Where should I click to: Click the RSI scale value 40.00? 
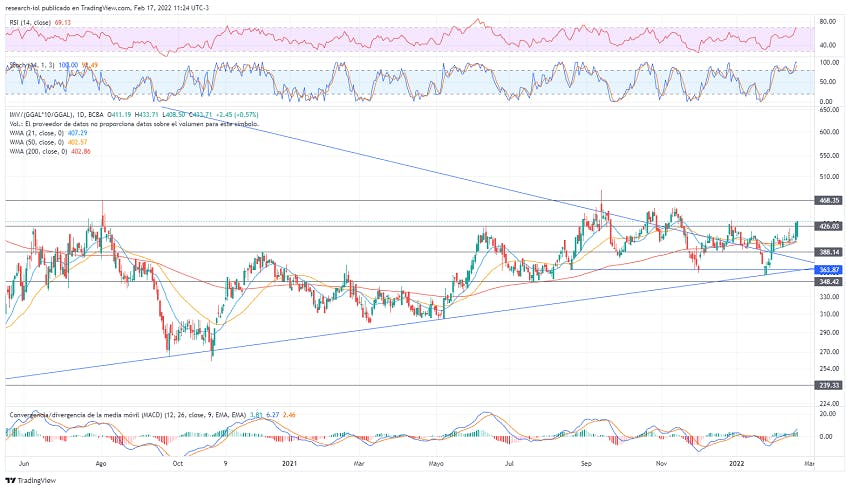point(828,46)
